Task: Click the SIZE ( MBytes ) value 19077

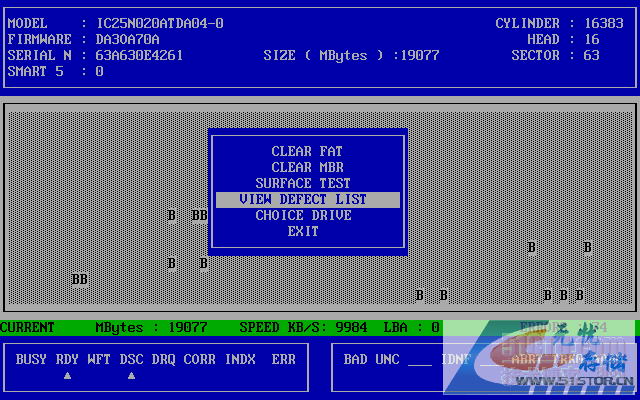Action: click(x=420, y=55)
